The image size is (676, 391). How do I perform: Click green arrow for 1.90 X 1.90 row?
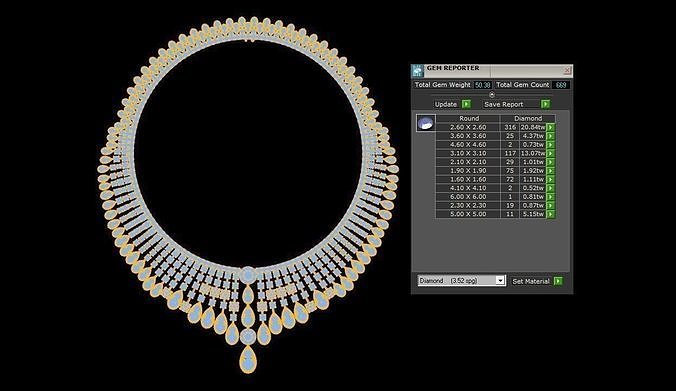tap(551, 171)
